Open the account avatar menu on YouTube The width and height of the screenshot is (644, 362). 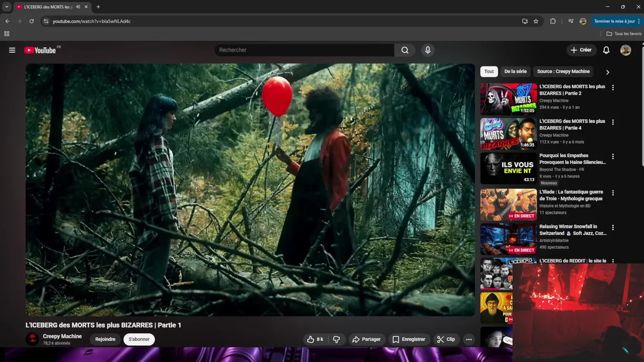(x=625, y=50)
